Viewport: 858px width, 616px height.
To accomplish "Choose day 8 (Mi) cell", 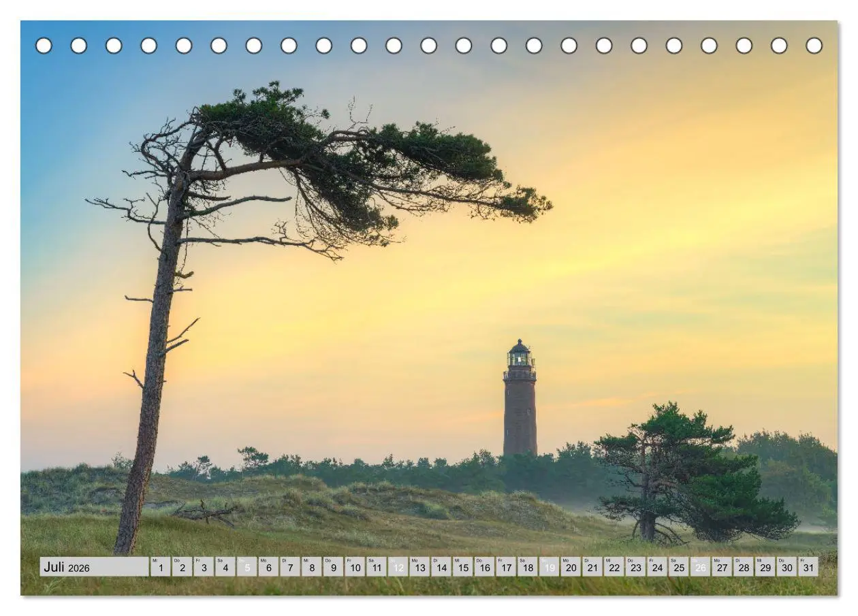I will [312, 567].
